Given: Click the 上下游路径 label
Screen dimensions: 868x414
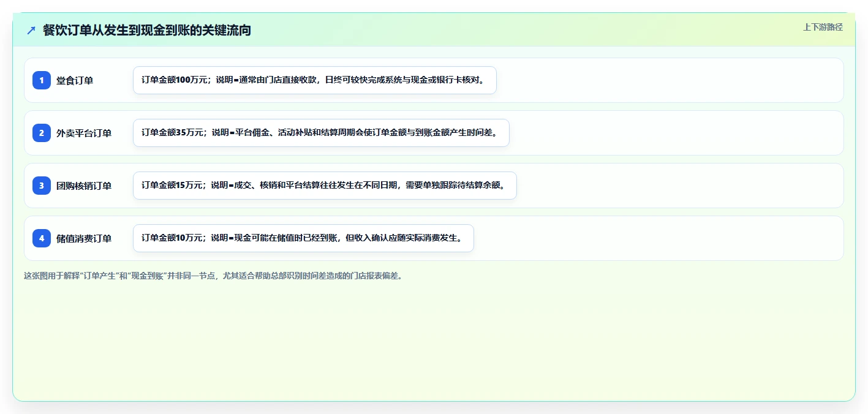Looking at the screenshot, I should (x=823, y=27).
